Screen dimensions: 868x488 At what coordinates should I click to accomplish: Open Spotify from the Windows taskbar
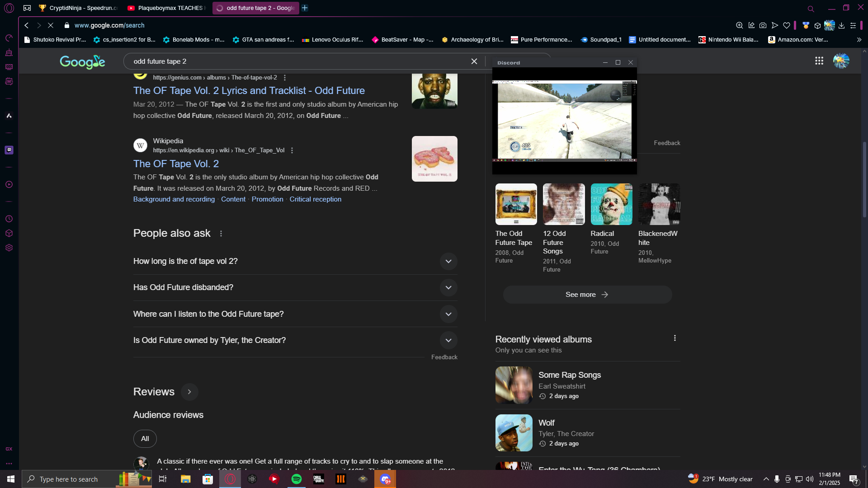tap(297, 479)
